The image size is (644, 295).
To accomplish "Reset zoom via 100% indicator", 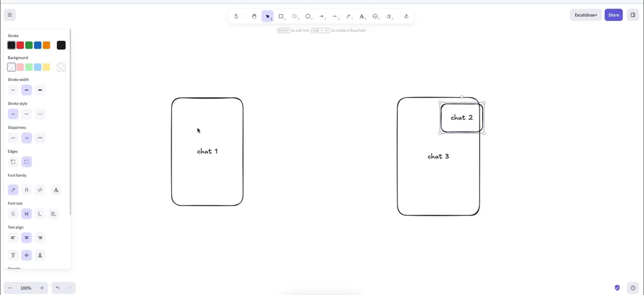I will (x=26, y=288).
